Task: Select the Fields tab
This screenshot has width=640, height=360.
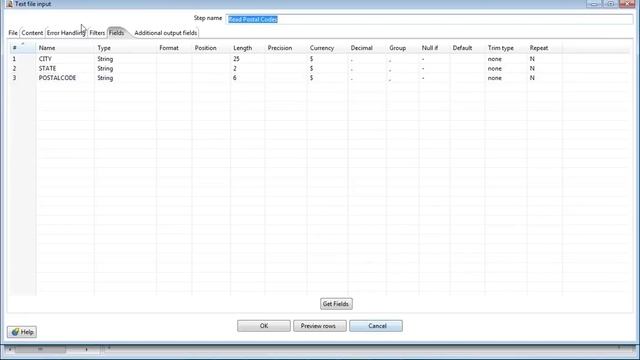Action: pyautogui.click(x=116, y=33)
